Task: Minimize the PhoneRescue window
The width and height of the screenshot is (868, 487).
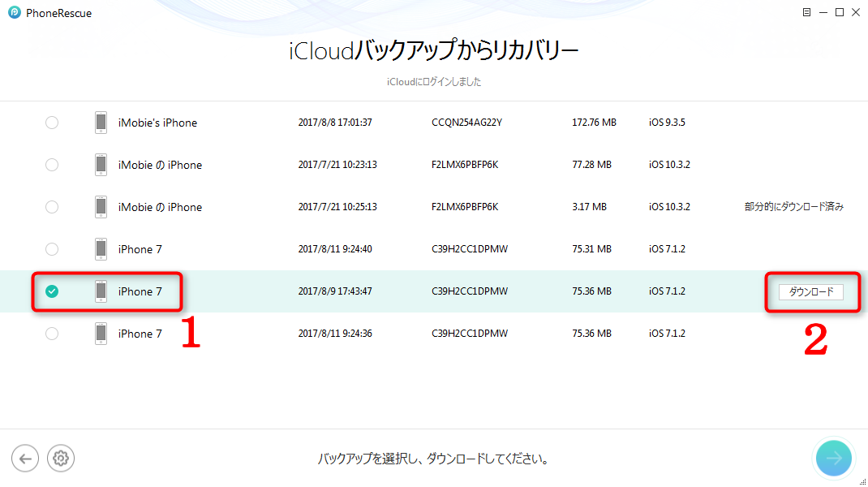Action: point(823,12)
